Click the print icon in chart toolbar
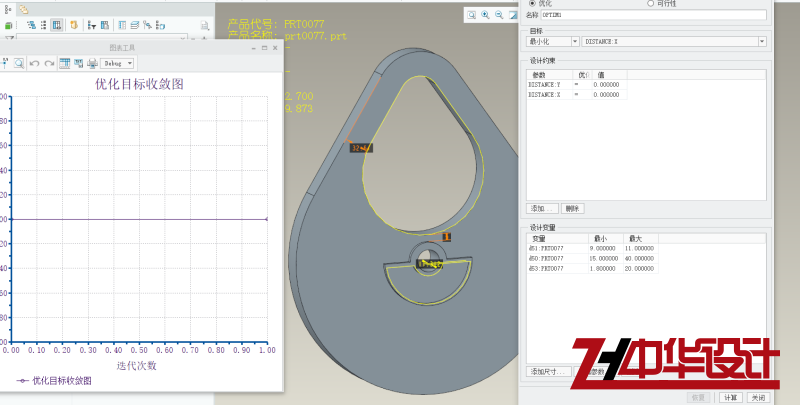 click(93, 63)
